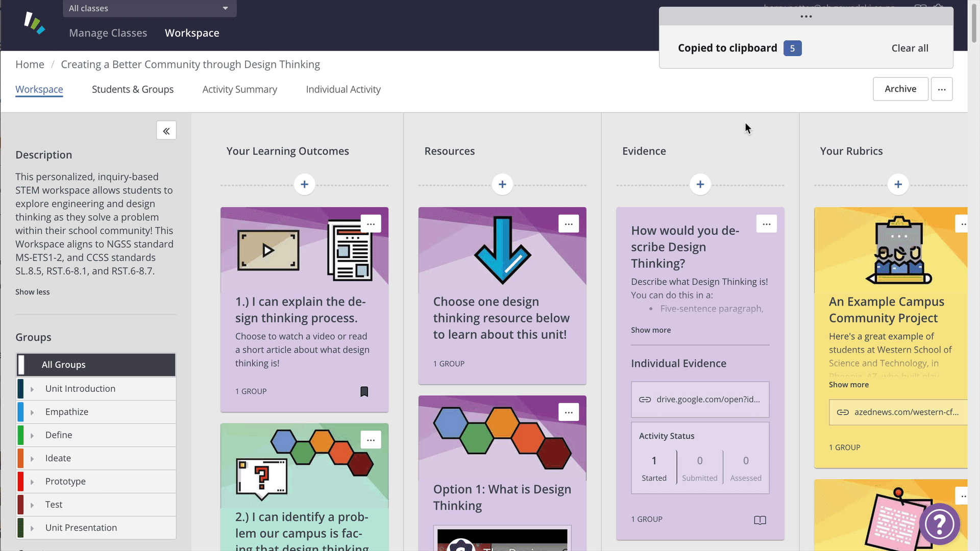The width and height of the screenshot is (980, 551).
Task: Click the embedded video thumbnail in Option 1 card
Action: (x=502, y=540)
